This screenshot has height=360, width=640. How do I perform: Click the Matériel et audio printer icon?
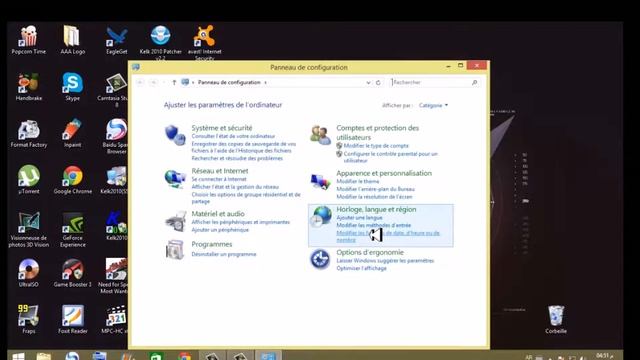pyautogui.click(x=176, y=222)
